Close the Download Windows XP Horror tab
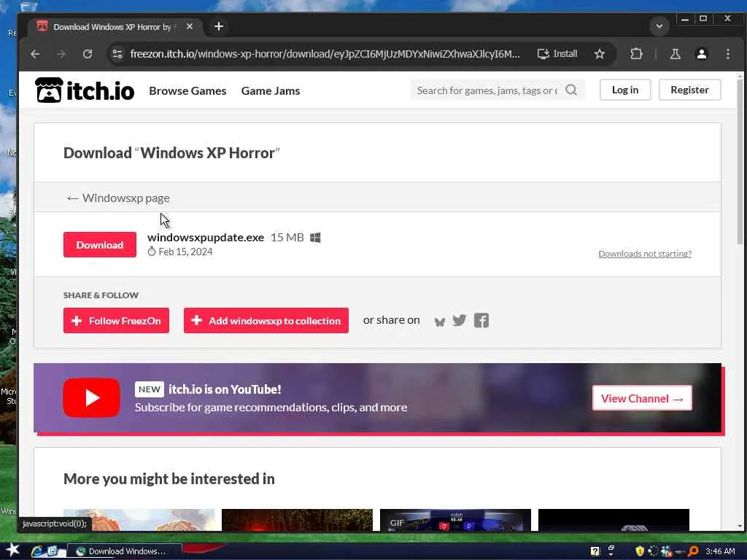The image size is (747, 560). 190,27
